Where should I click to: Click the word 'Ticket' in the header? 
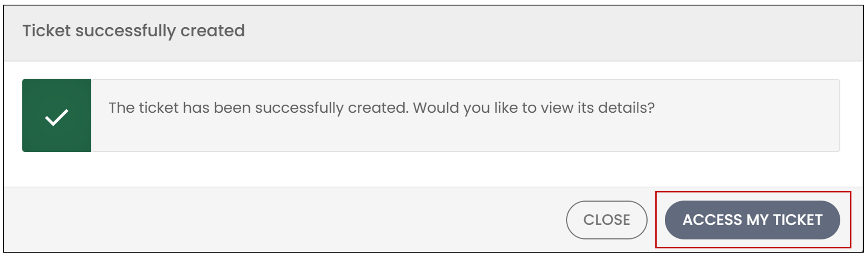point(47,31)
